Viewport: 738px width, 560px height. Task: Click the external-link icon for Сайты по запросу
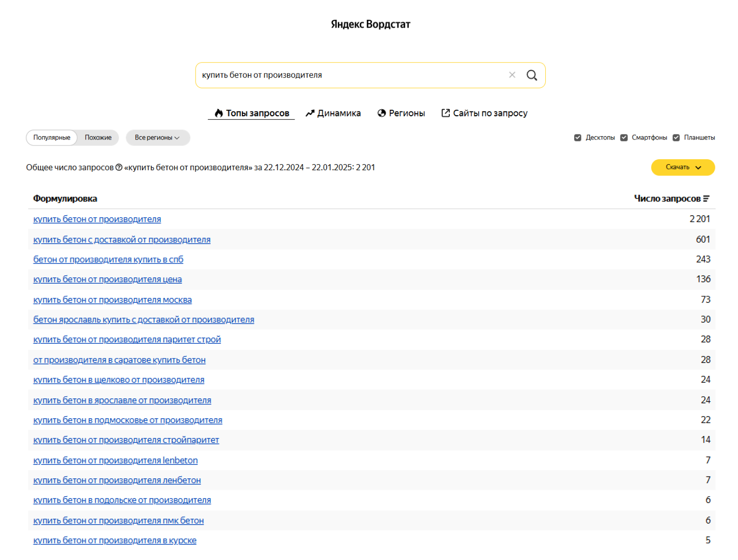pos(446,113)
